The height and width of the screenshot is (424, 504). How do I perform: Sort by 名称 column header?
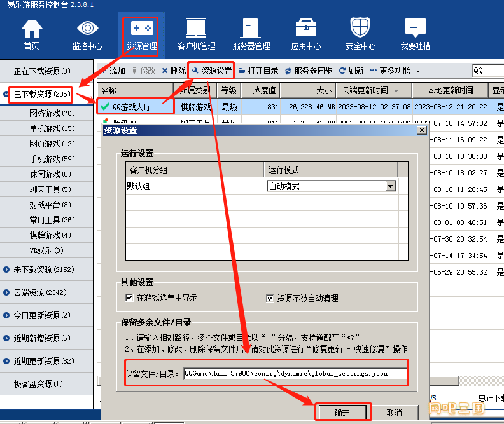tap(135, 90)
